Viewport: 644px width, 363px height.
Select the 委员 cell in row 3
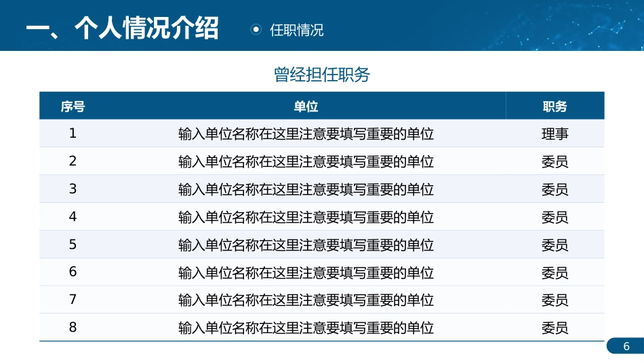pos(555,189)
